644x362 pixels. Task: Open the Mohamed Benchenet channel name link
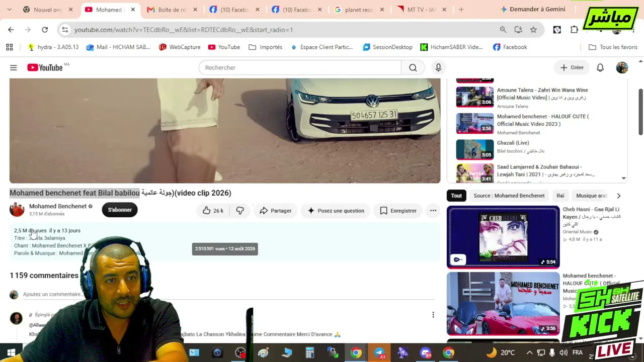(58, 206)
